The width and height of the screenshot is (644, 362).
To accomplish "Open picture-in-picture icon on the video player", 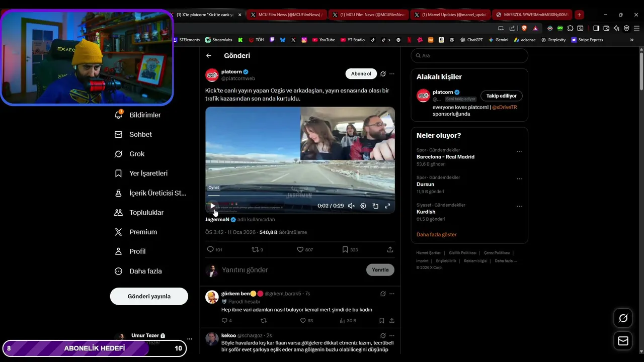I will coord(375,206).
